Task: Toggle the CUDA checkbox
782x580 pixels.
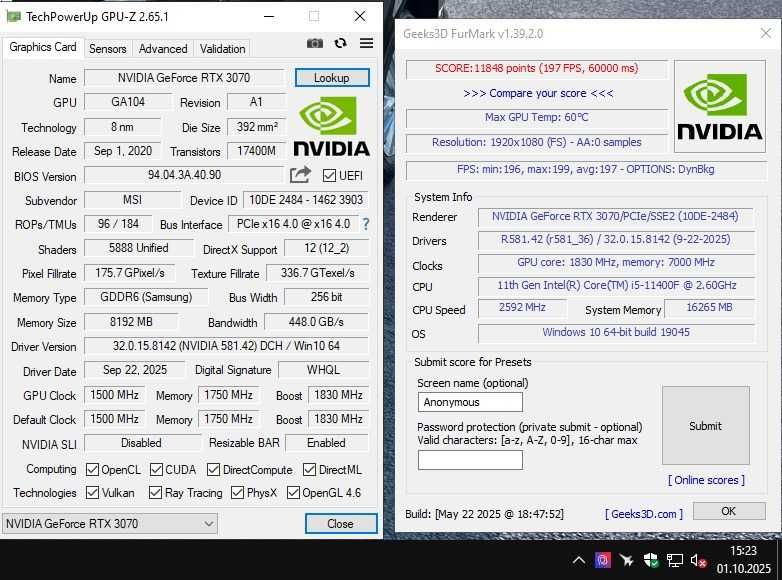Action: tap(156, 470)
